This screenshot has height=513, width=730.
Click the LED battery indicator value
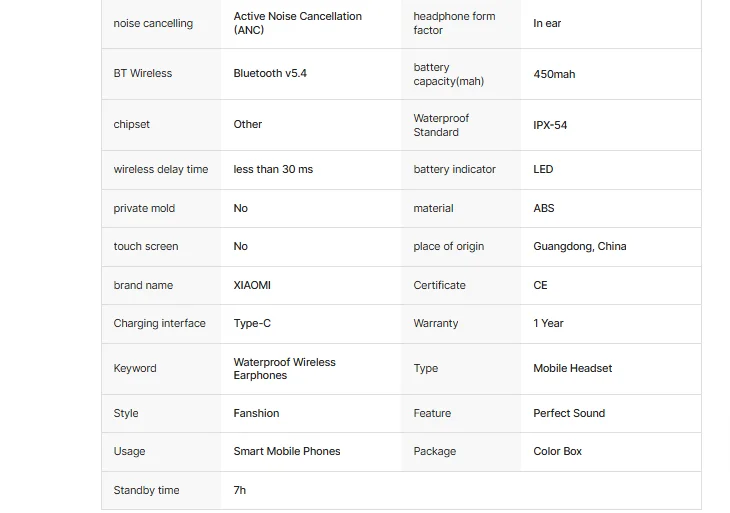(543, 170)
